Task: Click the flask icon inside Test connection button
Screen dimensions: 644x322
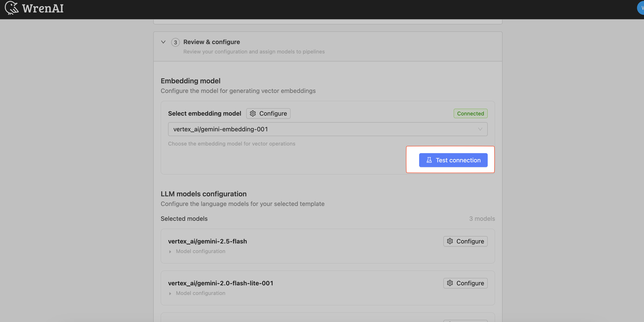Action: [x=429, y=160]
